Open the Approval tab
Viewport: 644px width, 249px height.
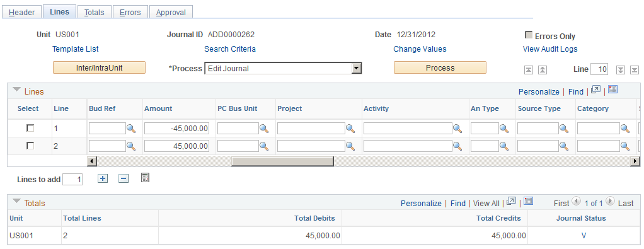(x=171, y=13)
